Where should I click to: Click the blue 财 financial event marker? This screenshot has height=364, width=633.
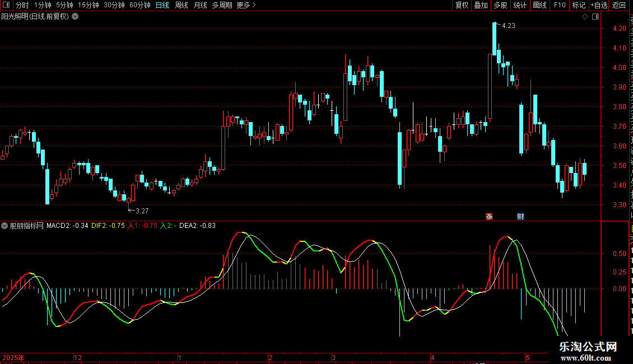(x=520, y=217)
